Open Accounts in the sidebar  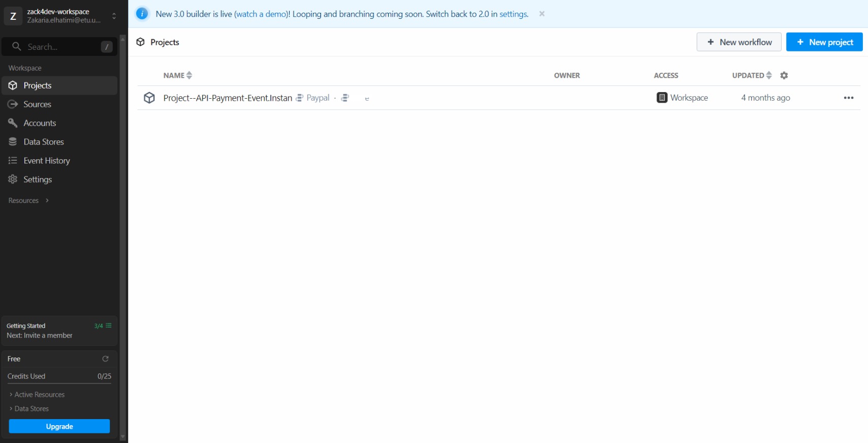click(59, 123)
